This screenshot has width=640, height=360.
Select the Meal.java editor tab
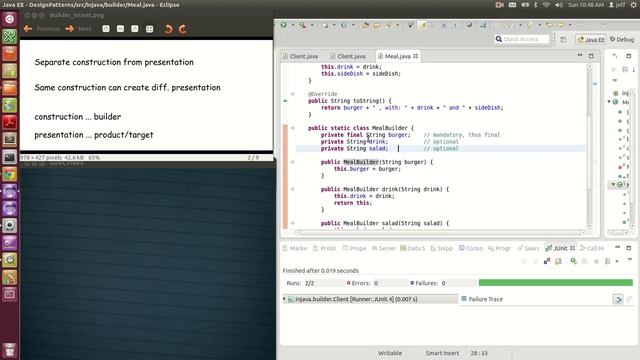(398, 56)
